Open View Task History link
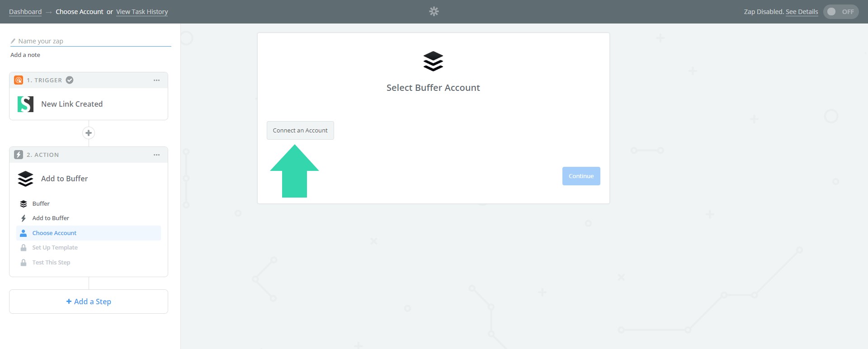The height and width of the screenshot is (349, 868). (142, 12)
